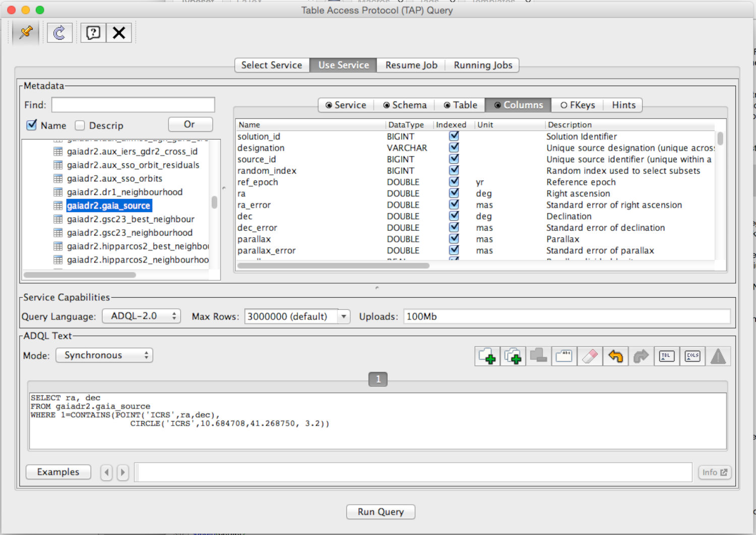The image size is (756, 535).
Task: Click the Abc folder icon to rename tab
Action: (x=564, y=356)
